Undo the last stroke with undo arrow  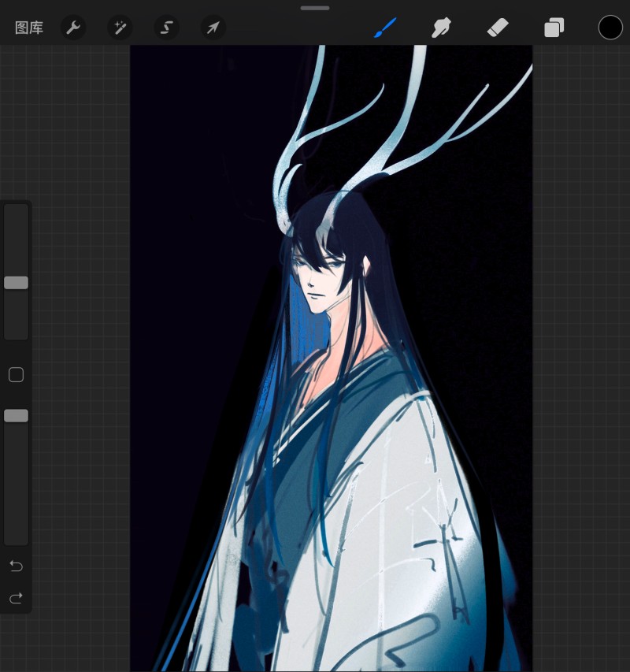click(17, 566)
